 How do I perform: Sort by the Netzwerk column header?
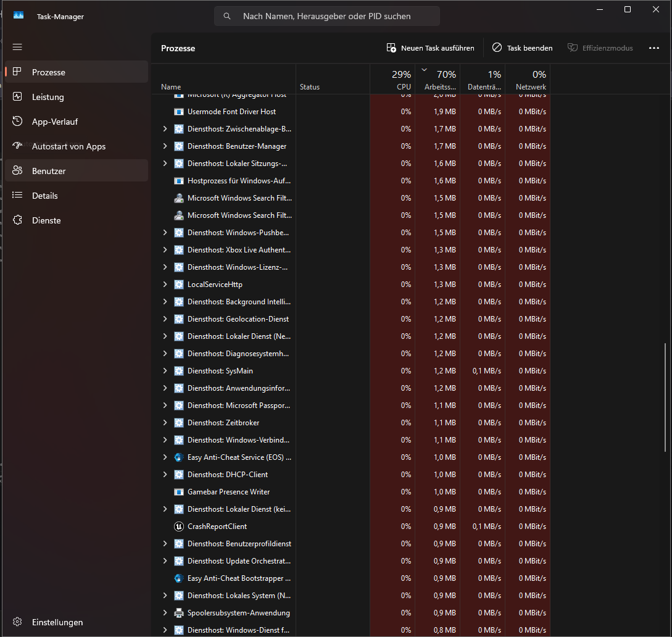[x=528, y=79]
